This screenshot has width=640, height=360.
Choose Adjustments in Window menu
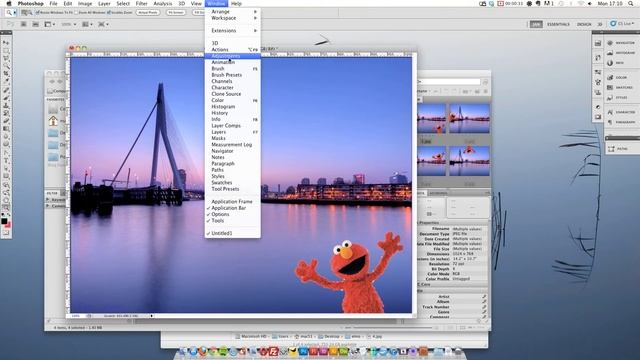point(233,56)
